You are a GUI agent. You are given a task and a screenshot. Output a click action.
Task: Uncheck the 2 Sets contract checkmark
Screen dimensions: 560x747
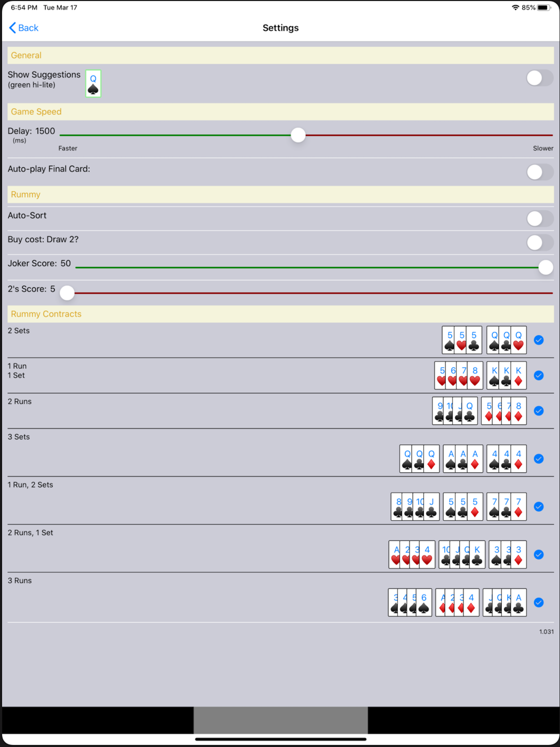539,340
